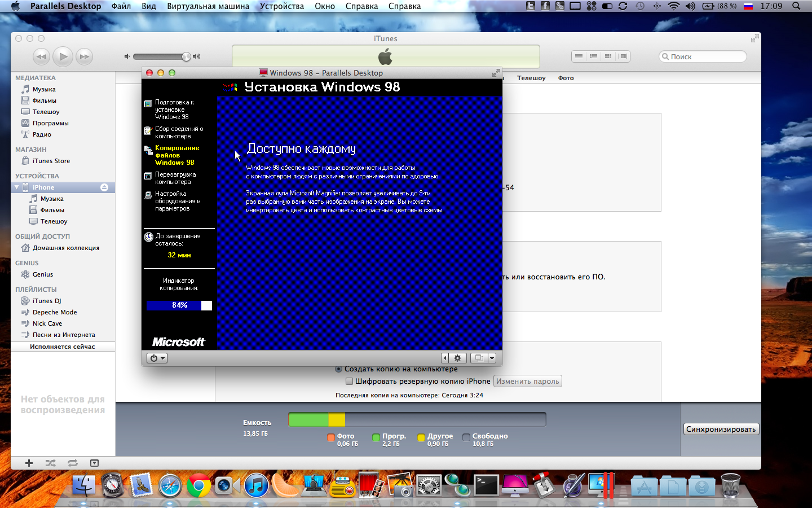Open the Виртуальная машина menu

coord(208,6)
